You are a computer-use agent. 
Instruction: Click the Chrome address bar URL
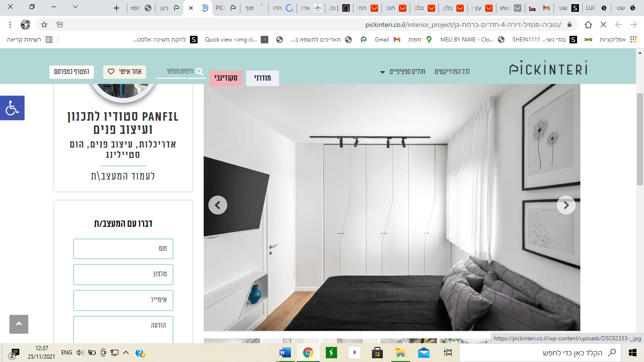463,25
